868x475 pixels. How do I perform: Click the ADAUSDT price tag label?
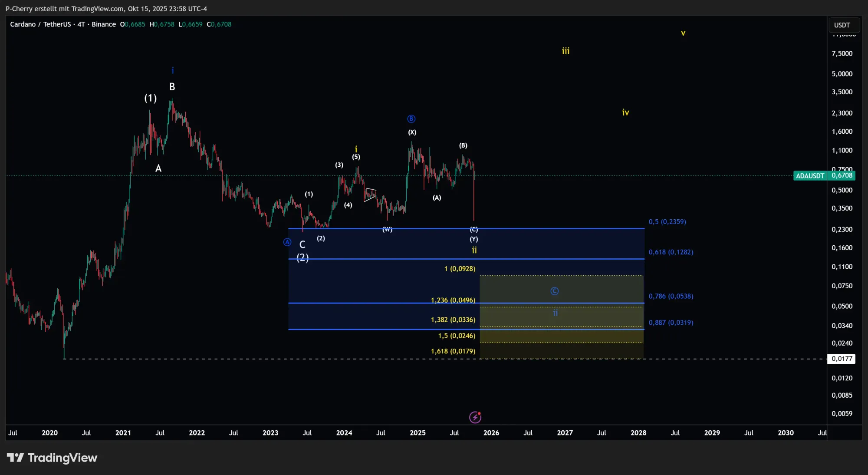point(810,176)
